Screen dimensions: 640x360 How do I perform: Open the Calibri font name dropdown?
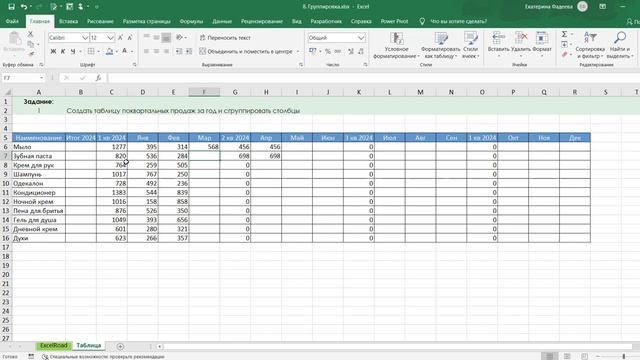point(85,38)
